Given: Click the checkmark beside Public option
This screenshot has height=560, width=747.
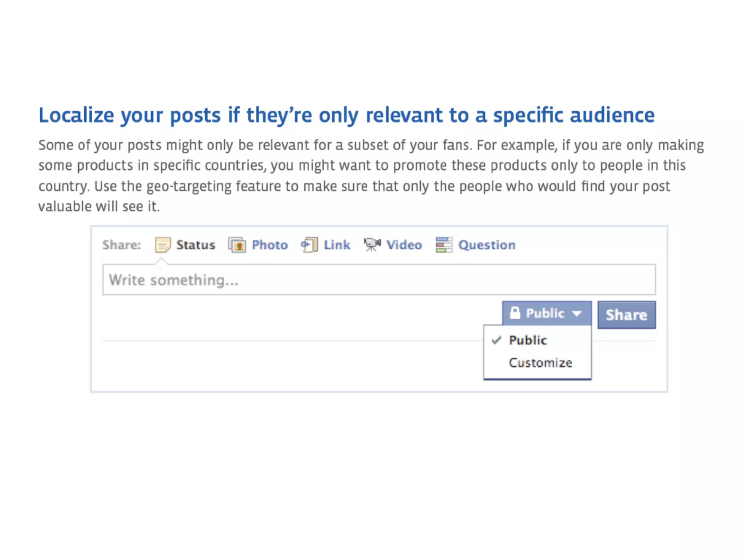Looking at the screenshot, I should pyautogui.click(x=496, y=340).
